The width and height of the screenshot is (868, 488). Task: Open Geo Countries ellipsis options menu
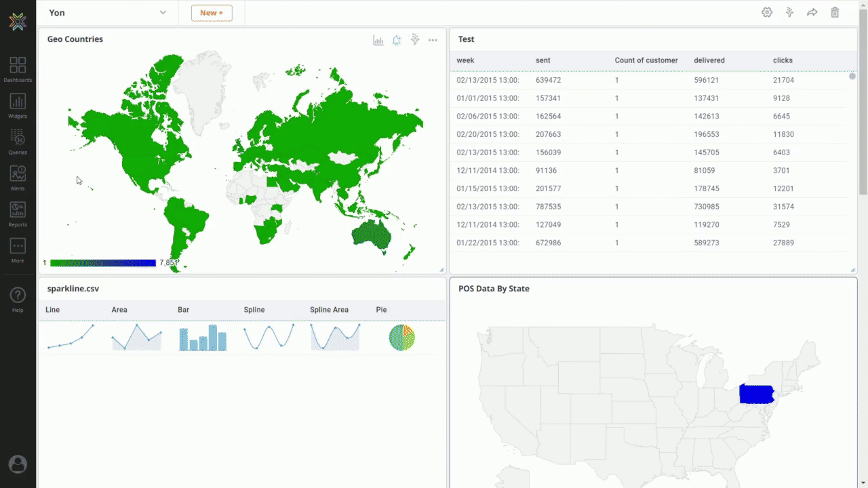[x=433, y=40]
